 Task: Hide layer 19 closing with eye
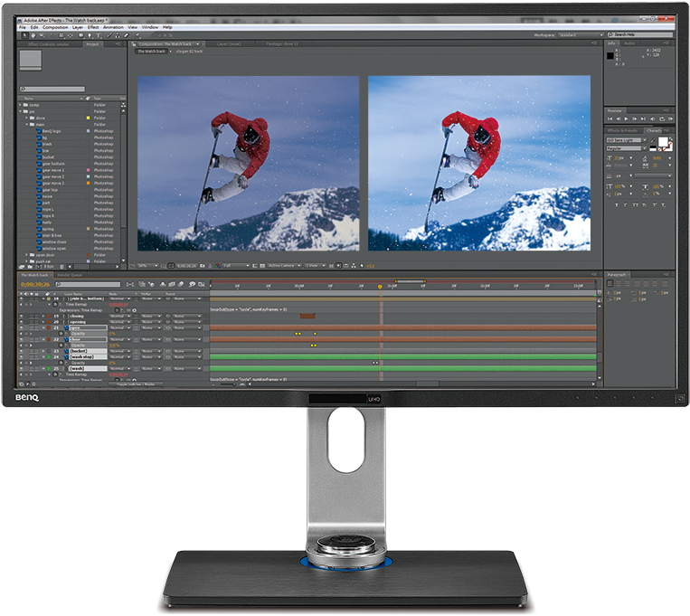click(x=21, y=317)
